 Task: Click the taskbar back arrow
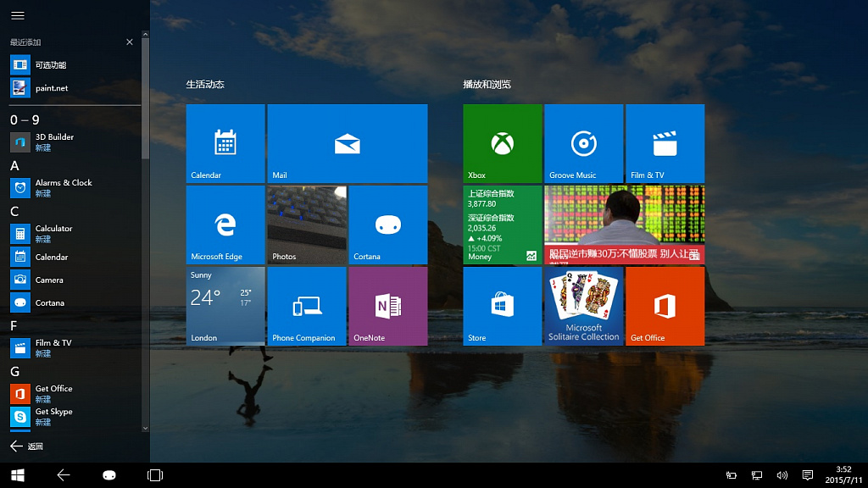64,475
